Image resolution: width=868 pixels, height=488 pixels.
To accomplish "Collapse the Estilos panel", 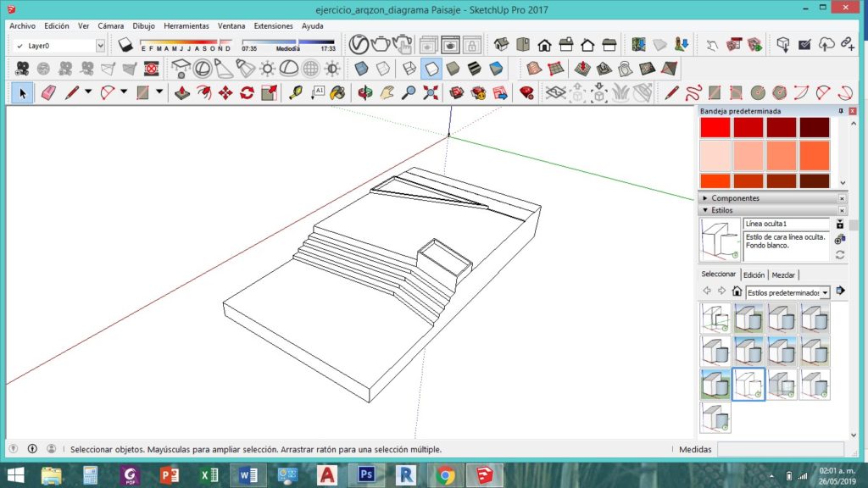I will [x=705, y=210].
